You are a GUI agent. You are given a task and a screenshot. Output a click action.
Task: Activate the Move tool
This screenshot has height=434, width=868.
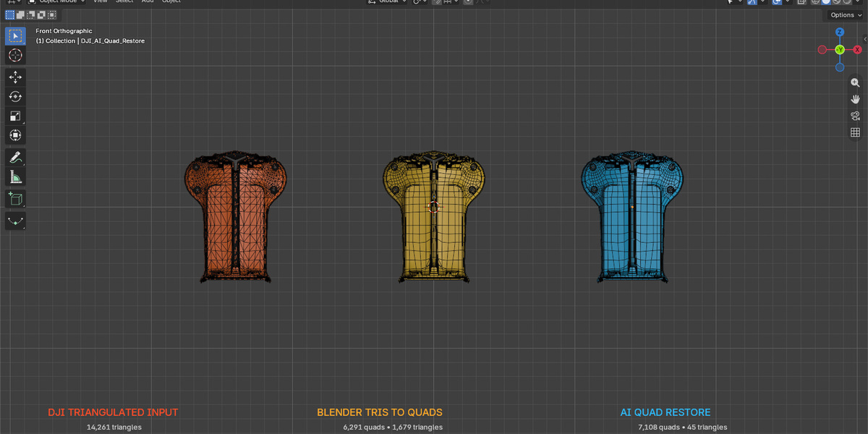(x=15, y=77)
